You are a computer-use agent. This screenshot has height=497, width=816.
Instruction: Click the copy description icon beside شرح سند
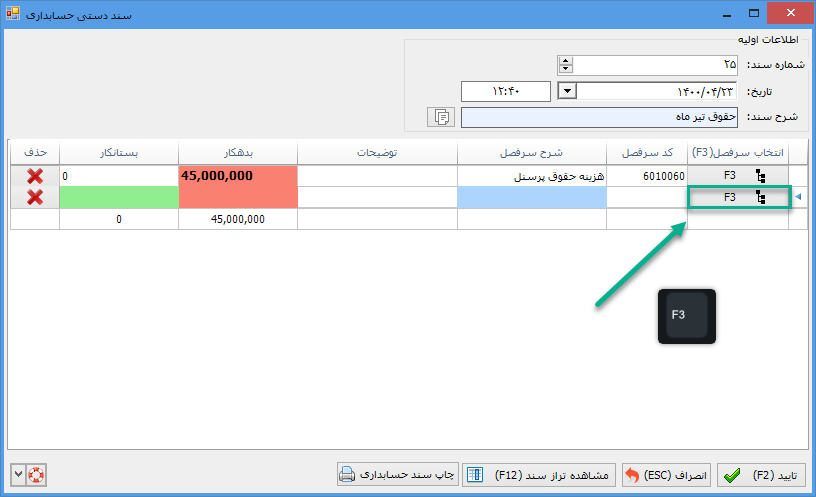point(441,117)
